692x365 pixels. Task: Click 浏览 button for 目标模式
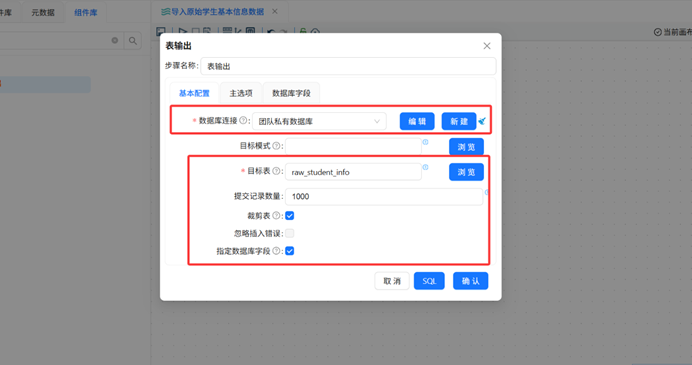466,147
